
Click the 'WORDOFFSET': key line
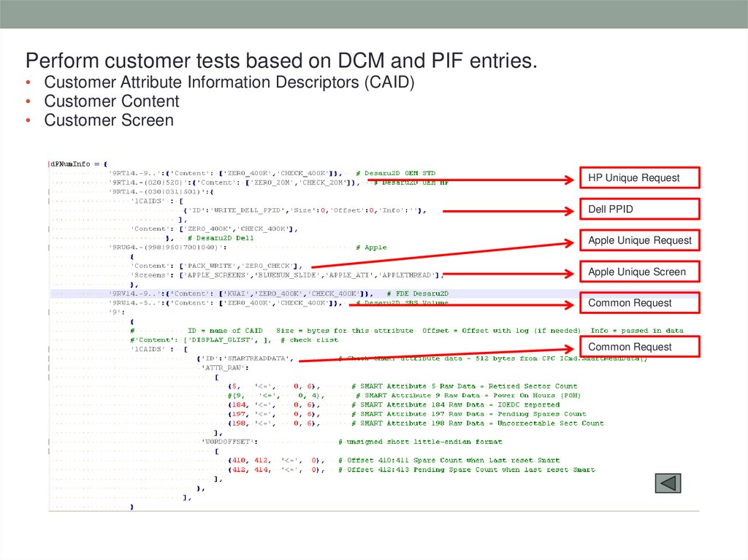(230, 442)
